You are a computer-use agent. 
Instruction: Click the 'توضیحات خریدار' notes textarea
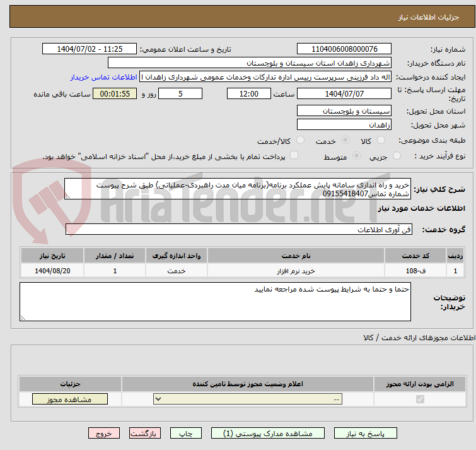tap(216, 302)
